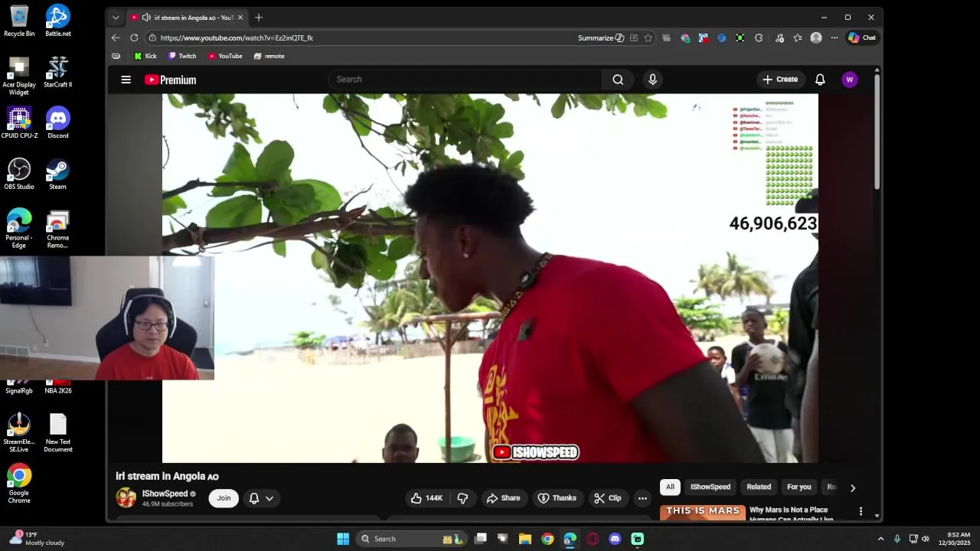This screenshot has width=980, height=551.
Task: Open Edge settings and more menu
Action: [835, 37]
